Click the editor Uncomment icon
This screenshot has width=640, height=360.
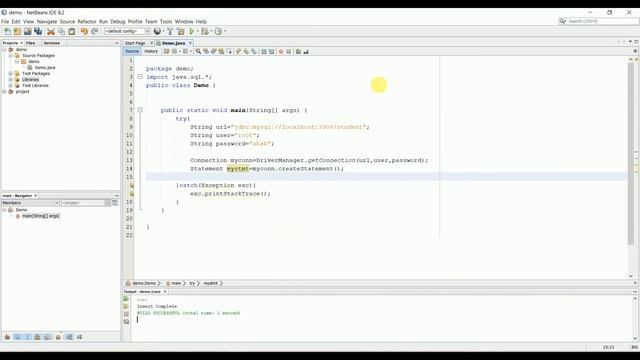tap(306, 51)
